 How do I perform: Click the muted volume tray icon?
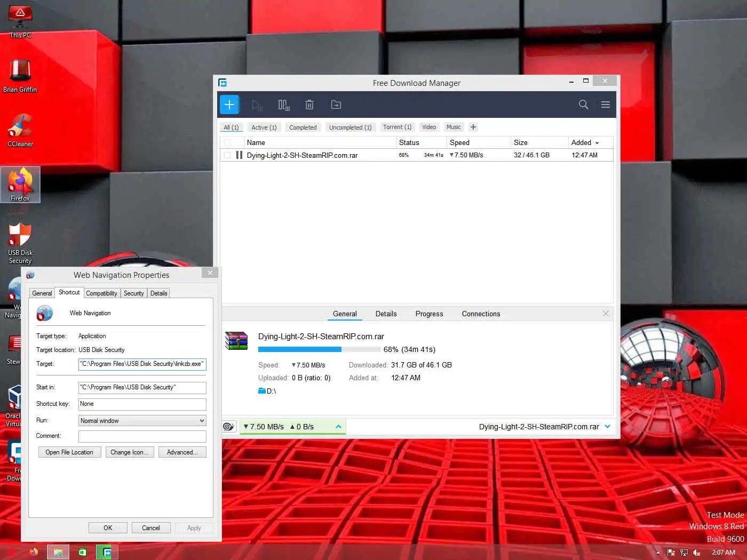point(696,553)
